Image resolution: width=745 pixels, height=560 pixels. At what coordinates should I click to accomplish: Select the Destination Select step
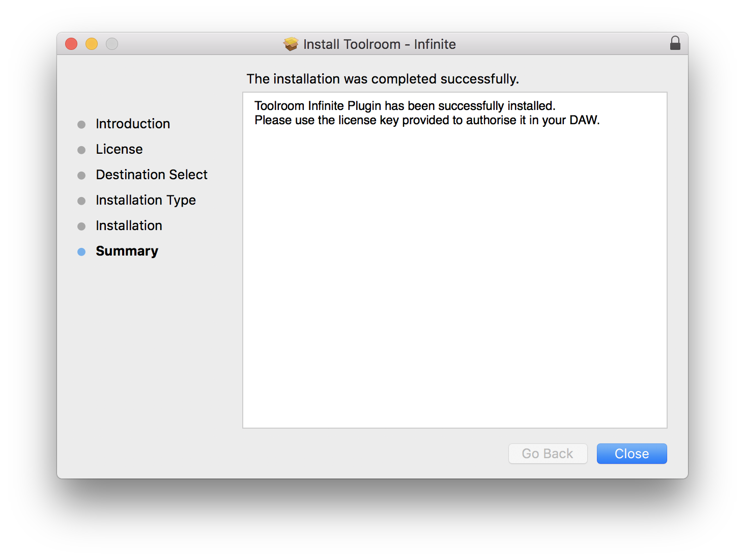tap(152, 175)
